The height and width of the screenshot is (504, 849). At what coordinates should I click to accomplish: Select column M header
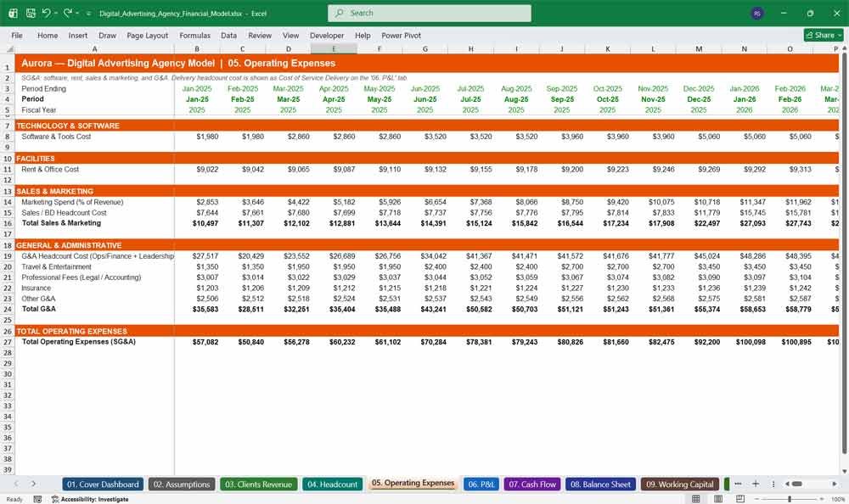coord(699,48)
